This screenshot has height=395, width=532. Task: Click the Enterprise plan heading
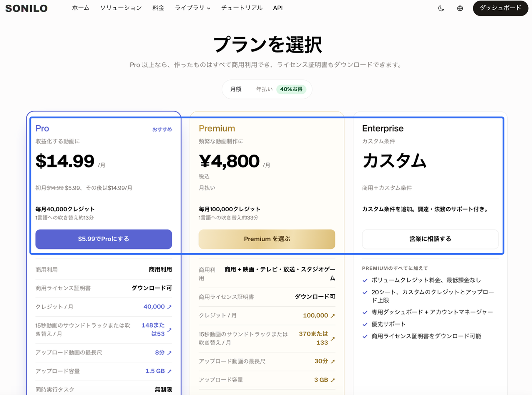pyautogui.click(x=383, y=128)
